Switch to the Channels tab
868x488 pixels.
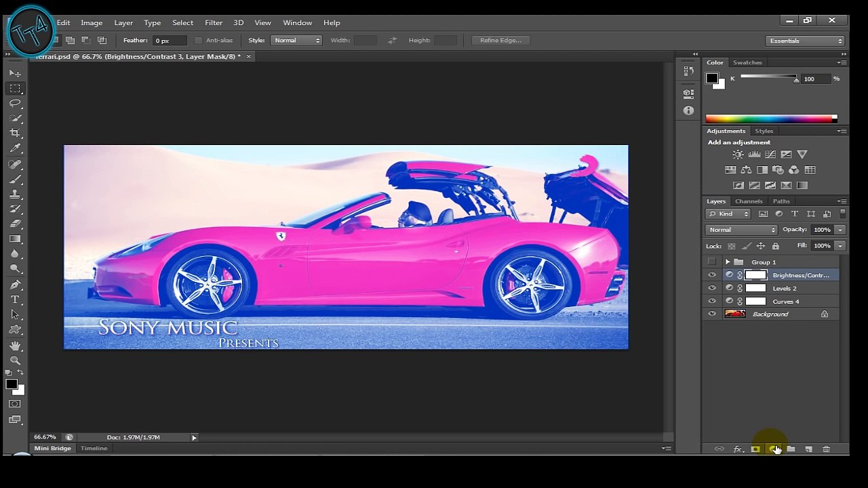[749, 201]
